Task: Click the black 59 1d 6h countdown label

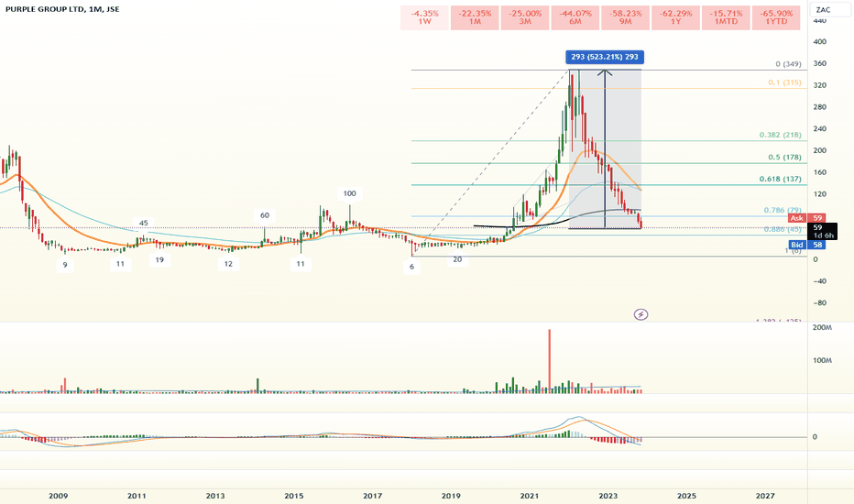Action: pyautogui.click(x=823, y=232)
